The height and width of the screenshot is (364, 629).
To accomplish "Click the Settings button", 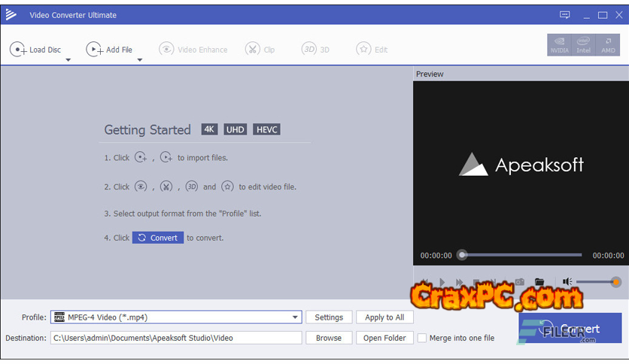I will (329, 317).
